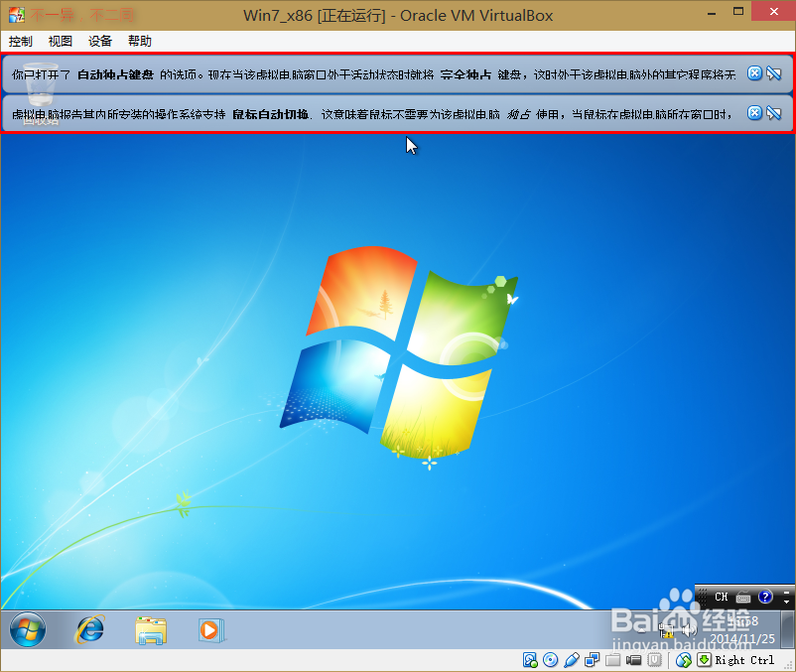
Task: Click the shared folders status icon
Action: tap(612, 660)
